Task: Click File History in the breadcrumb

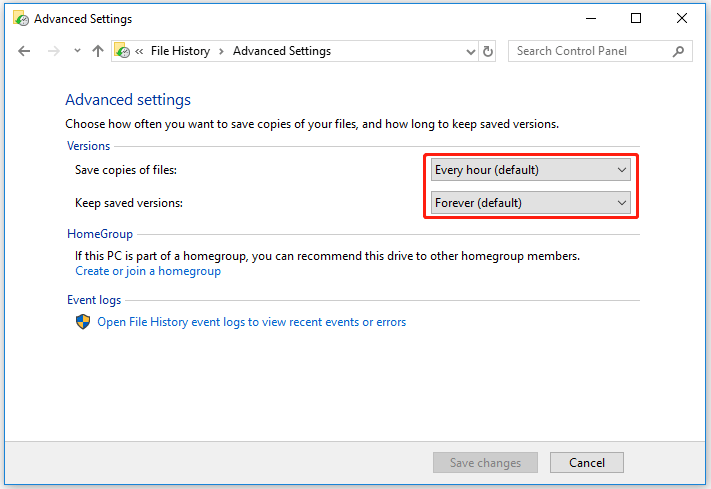Action: point(180,51)
